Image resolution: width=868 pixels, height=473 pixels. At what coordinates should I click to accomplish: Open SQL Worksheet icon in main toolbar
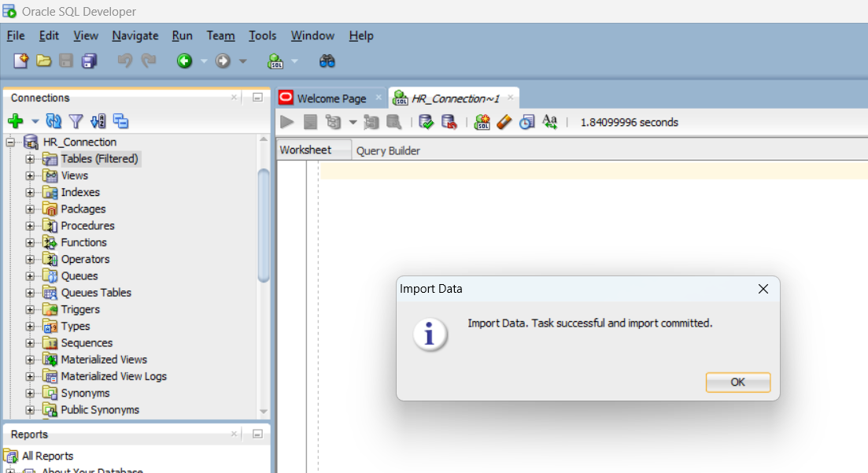coord(275,61)
